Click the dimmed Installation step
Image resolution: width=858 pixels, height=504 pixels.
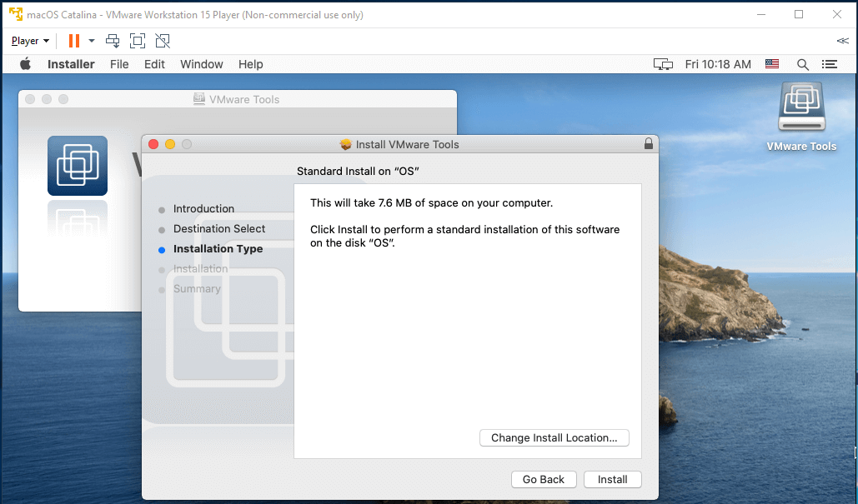pyautogui.click(x=200, y=268)
